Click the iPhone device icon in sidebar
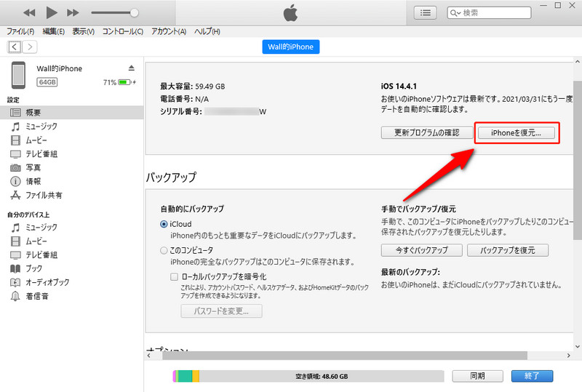This screenshot has height=392, width=582. (x=18, y=75)
